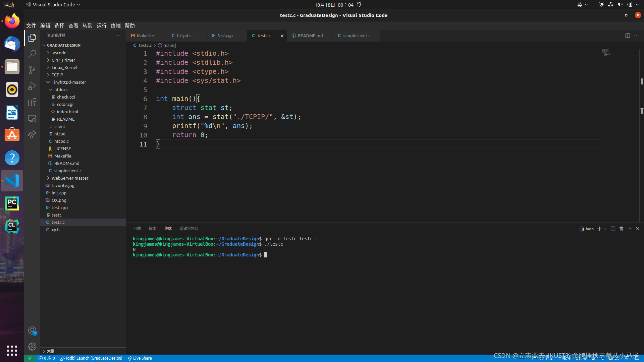Open CLion from the dock
Image resolution: width=644 pixels, height=362 pixels.
(x=12, y=226)
